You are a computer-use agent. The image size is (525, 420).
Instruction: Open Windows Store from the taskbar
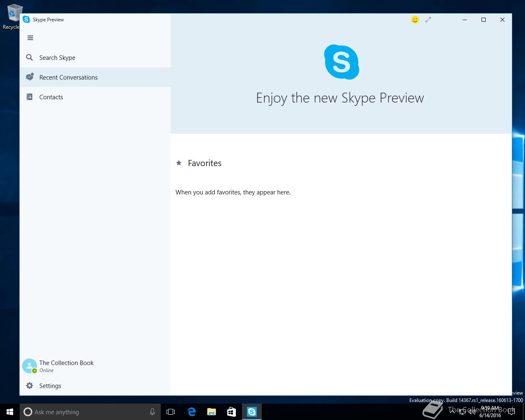coord(232,412)
